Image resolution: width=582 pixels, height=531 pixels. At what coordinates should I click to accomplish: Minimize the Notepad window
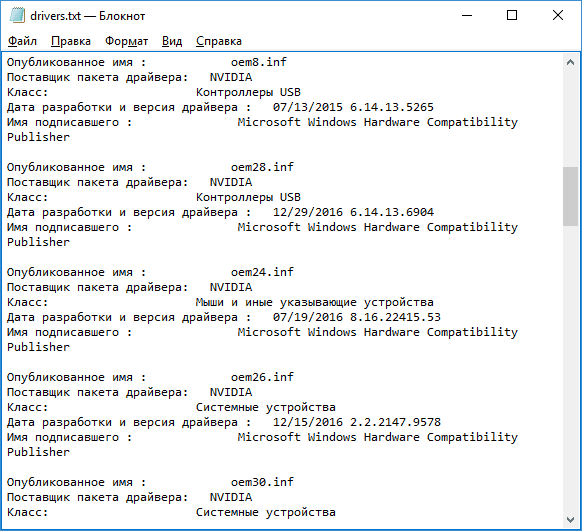[x=467, y=16]
